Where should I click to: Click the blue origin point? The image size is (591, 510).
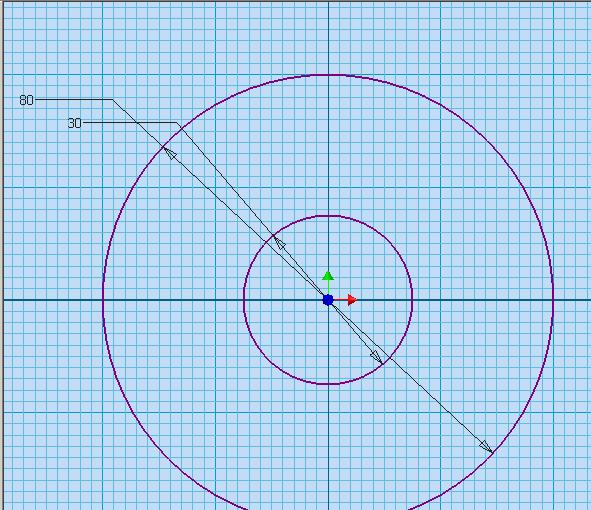click(328, 300)
